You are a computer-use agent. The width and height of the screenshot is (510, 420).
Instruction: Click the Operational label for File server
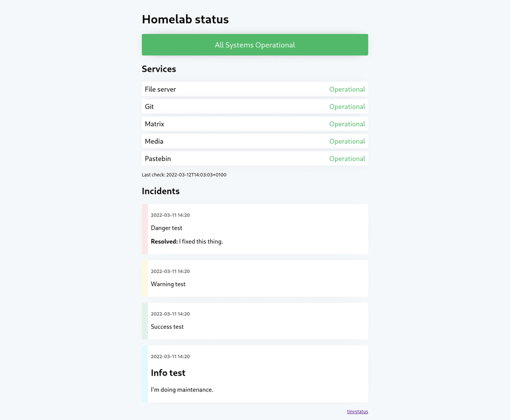click(x=347, y=89)
